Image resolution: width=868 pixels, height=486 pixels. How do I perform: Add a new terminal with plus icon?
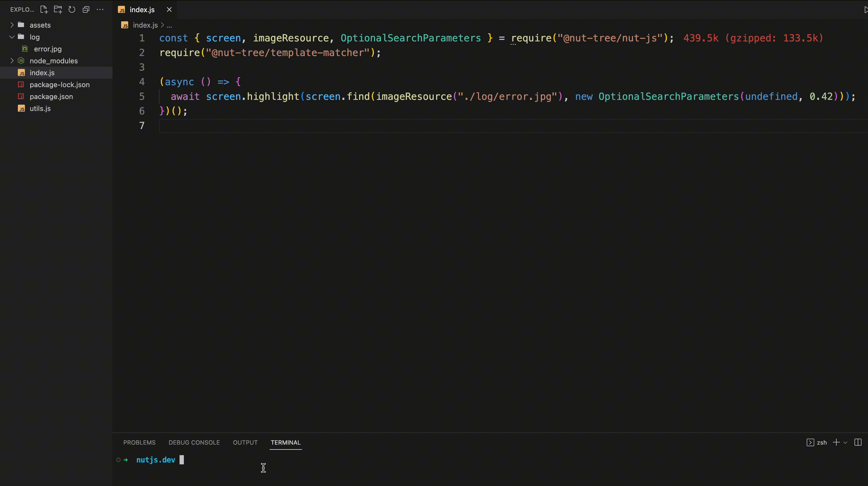pos(836,442)
